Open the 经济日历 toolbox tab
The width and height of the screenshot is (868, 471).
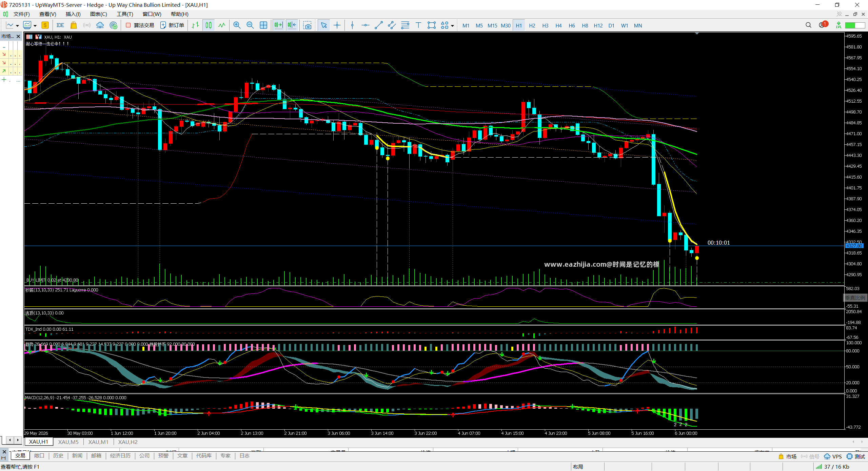coord(120,456)
